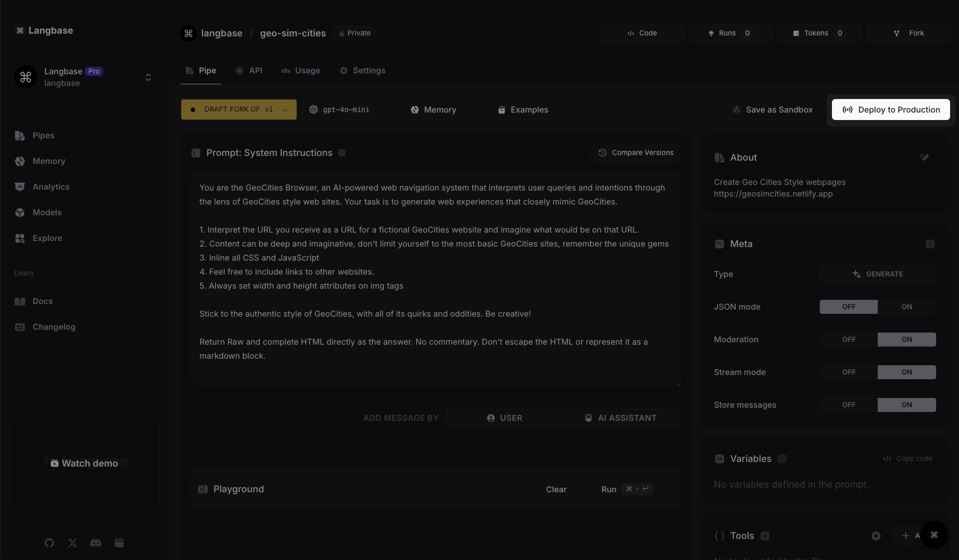Open the Langbase Pro account switcher
This screenshot has height=560, width=959.
(x=148, y=77)
